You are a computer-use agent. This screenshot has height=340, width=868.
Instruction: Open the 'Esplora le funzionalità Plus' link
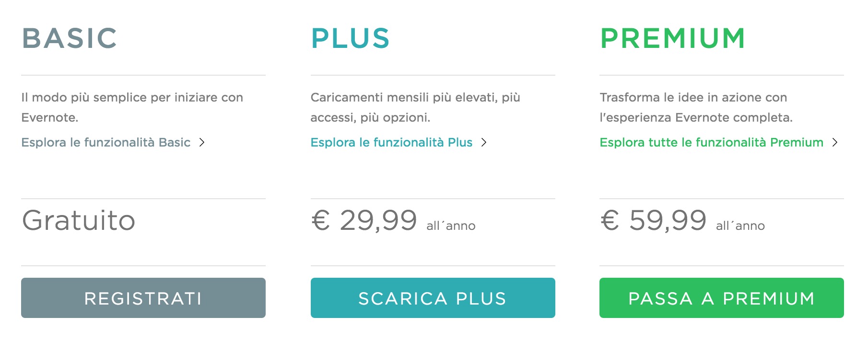coord(391,142)
